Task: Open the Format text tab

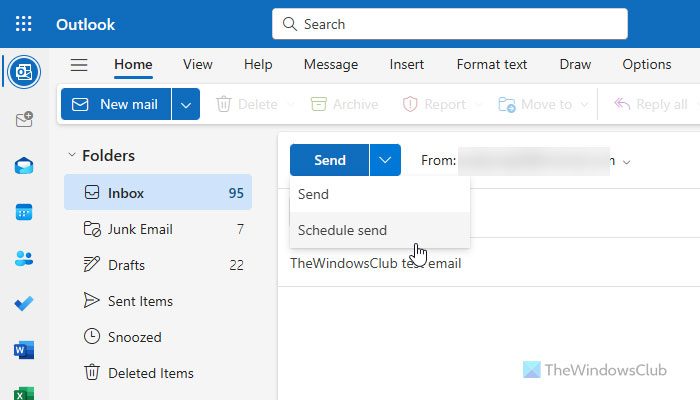Action: click(x=491, y=64)
